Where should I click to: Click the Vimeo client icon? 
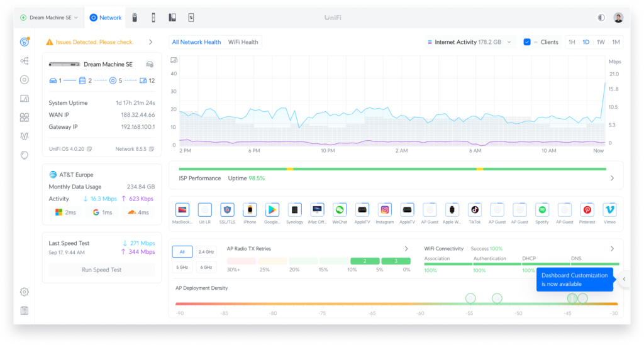(x=609, y=210)
